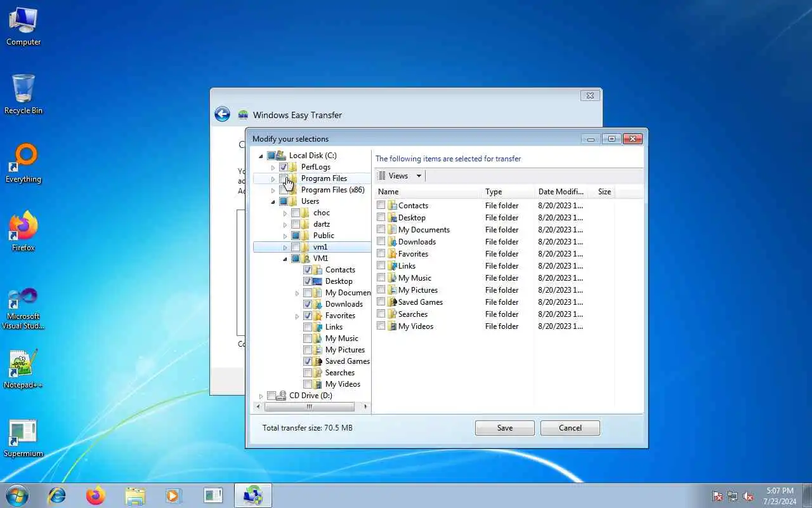This screenshot has height=508, width=812.
Task: Check the Program Files checkbox in tree
Action: pyautogui.click(x=284, y=178)
